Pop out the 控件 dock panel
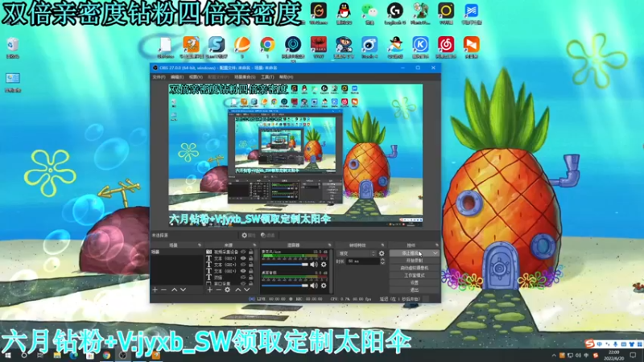The image size is (644, 362). pyautogui.click(x=436, y=245)
